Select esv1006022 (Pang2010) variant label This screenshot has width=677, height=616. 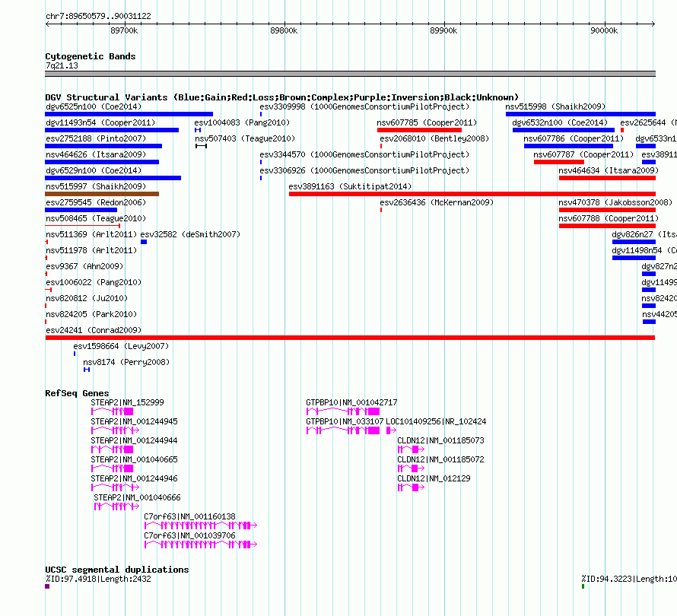[x=94, y=282]
